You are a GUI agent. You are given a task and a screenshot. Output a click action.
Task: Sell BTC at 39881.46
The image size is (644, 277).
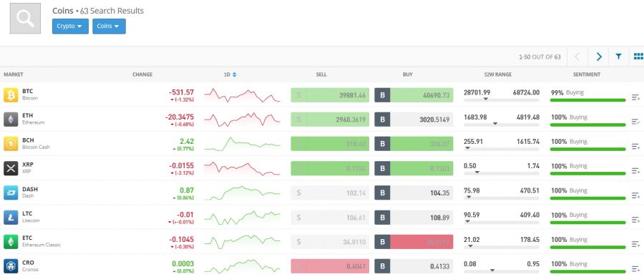pos(330,95)
